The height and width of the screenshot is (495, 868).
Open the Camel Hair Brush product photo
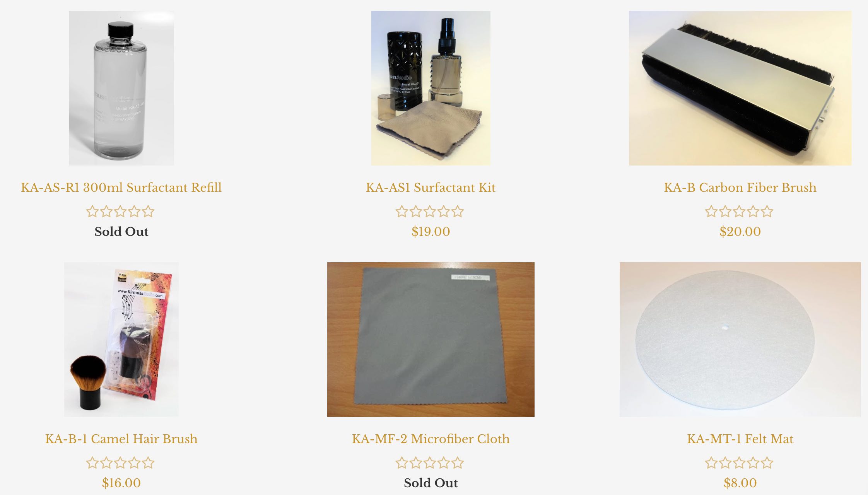[121, 340]
